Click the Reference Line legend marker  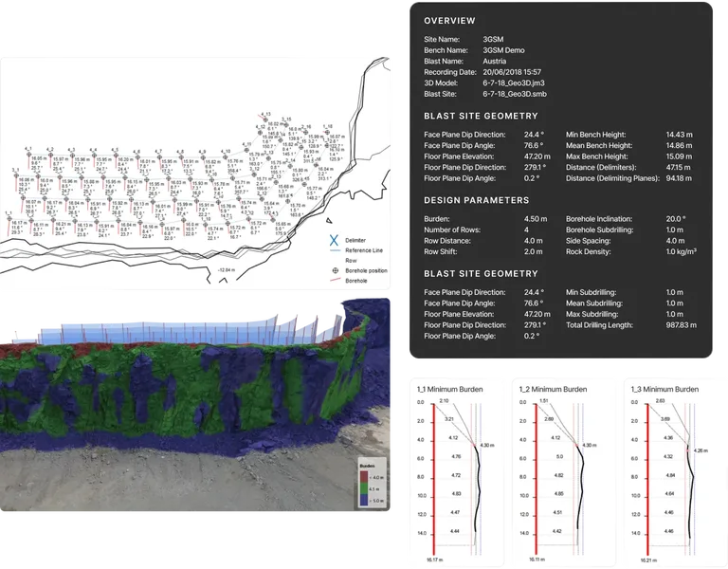pyautogui.click(x=335, y=250)
